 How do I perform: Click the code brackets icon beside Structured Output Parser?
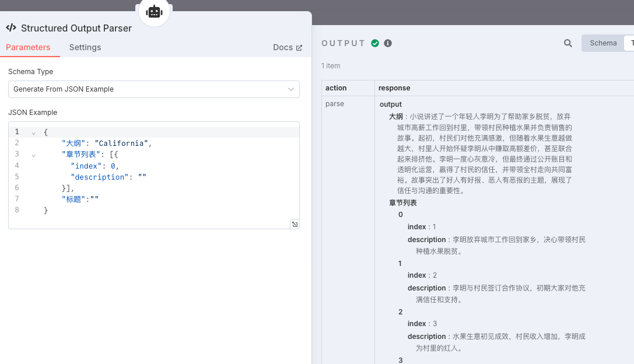(x=11, y=27)
